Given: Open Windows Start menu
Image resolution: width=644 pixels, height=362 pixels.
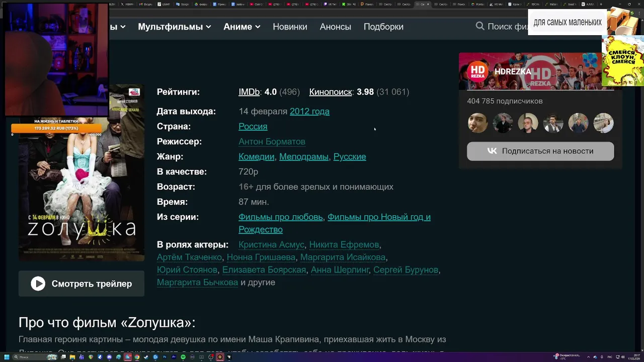Looking at the screenshot, I should 7,357.
